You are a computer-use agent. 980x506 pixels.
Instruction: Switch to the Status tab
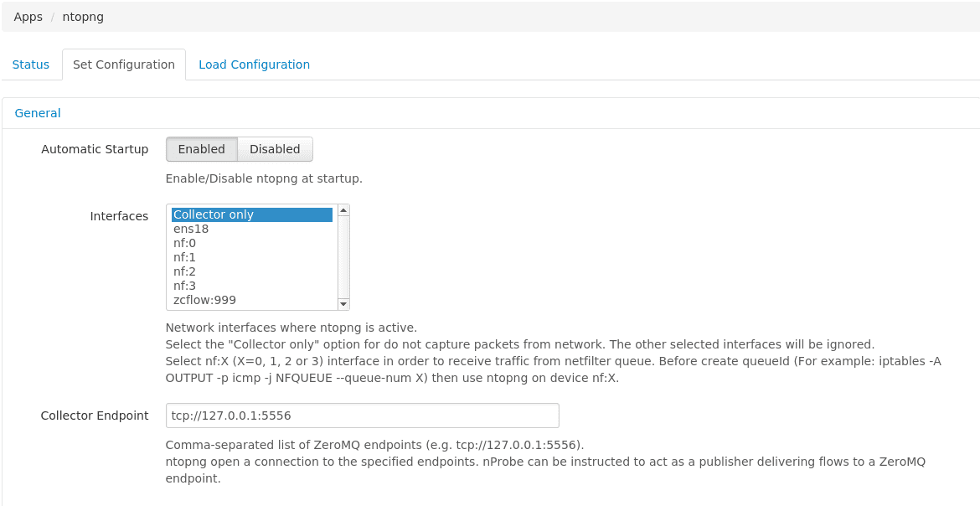30,65
